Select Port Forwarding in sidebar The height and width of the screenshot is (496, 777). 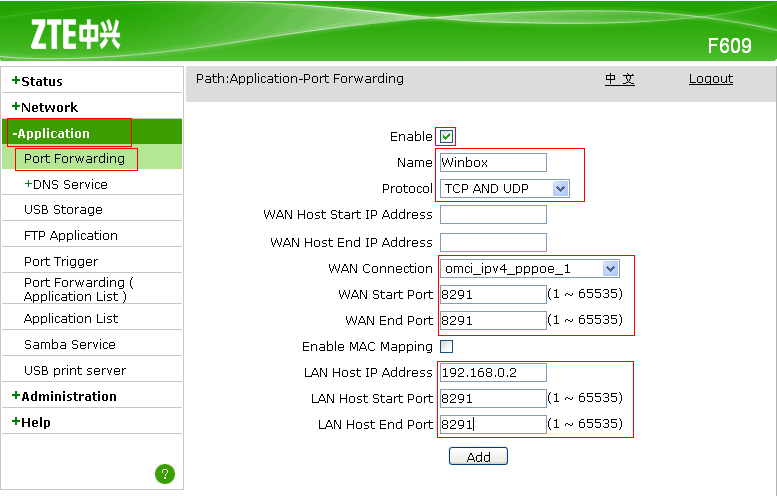pyautogui.click(x=74, y=159)
